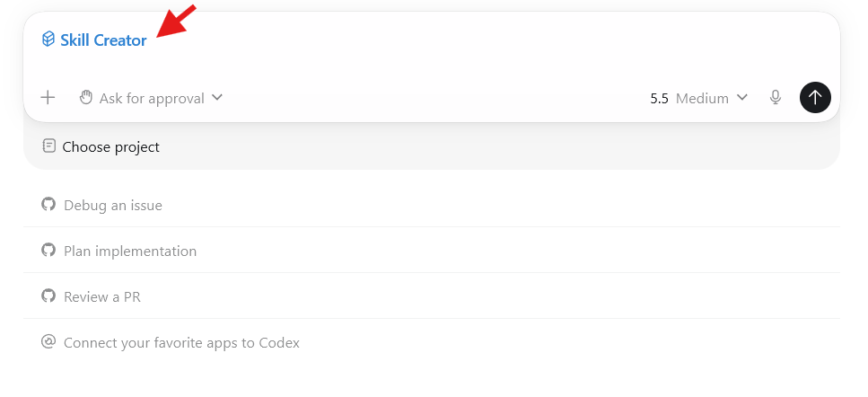This screenshot has width=868, height=397.
Task: Send message with up-arrow button
Action: pos(815,97)
